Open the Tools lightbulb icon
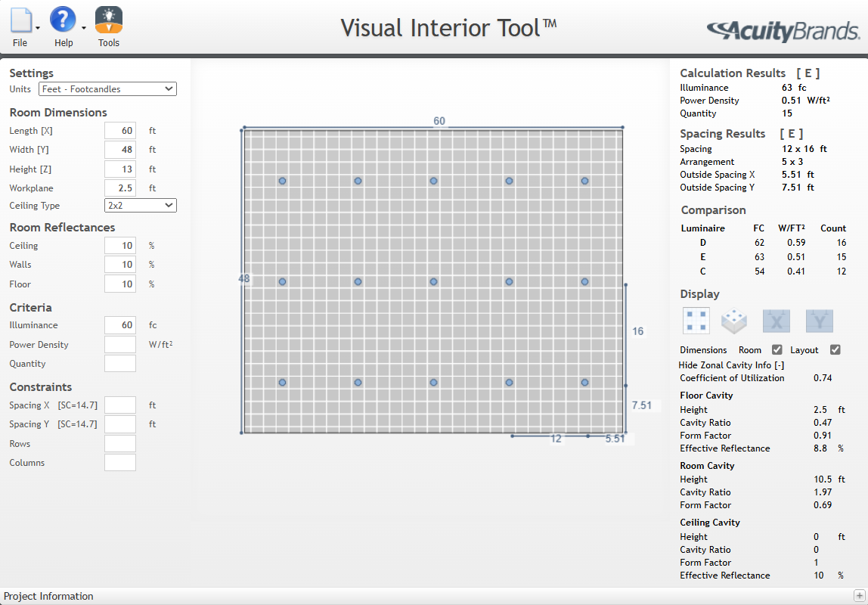The width and height of the screenshot is (868, 605). 109,20
